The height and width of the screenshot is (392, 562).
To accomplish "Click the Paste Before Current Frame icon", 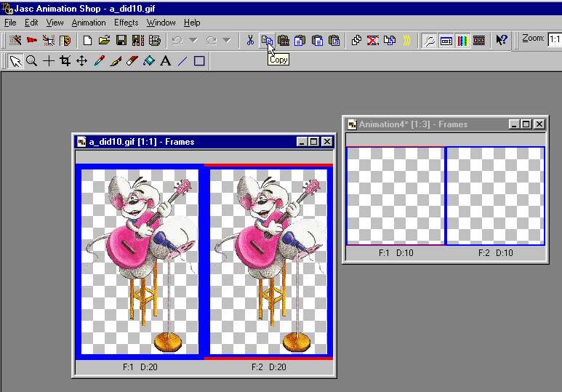I will 300,40.
